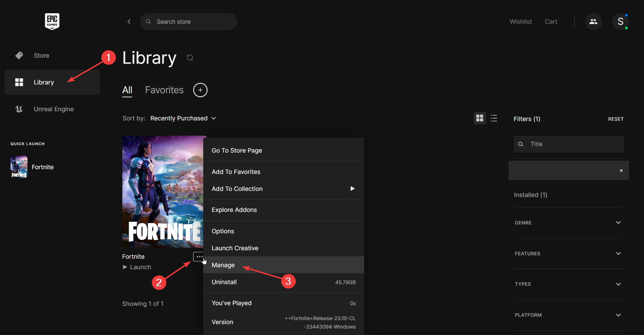Toggle the Installed (1) filter
Image resolution: width=644 pixels, height=335 pixels.
tap(531, 195)
